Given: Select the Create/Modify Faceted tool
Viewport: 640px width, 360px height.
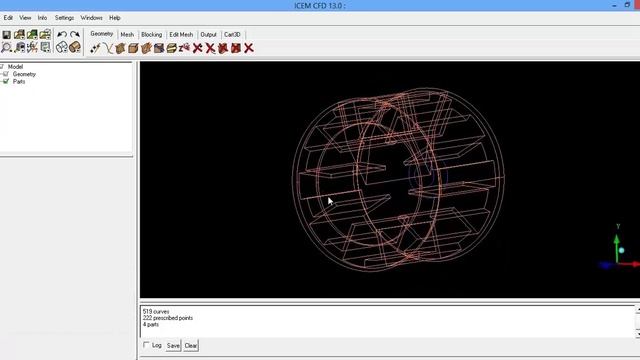Looking at the screenshot, I should tap(146, 48).
